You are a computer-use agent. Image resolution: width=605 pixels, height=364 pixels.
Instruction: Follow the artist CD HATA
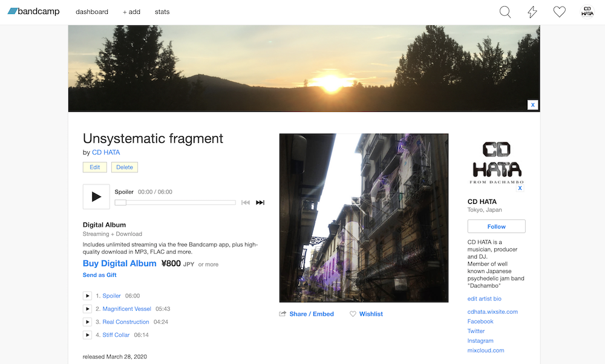point(496,226)
